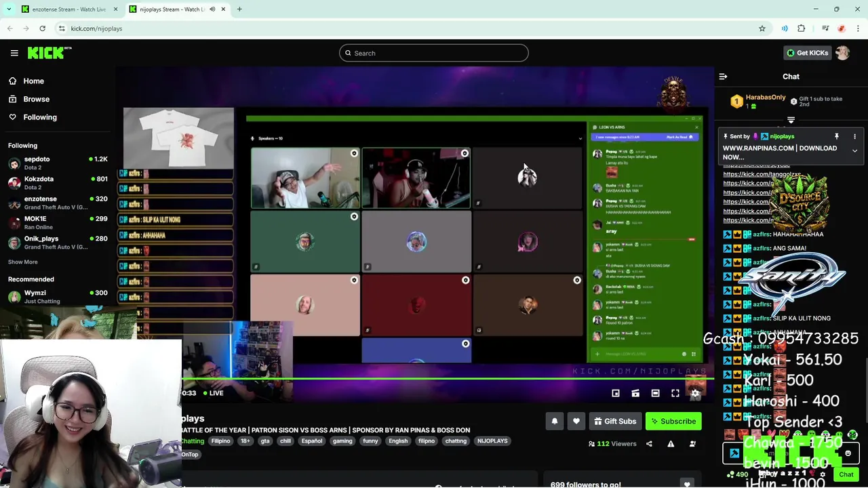The height and width of the screenshot is (488, 868).
Task: Open Chrome three-dot menu
Action: 859,28
